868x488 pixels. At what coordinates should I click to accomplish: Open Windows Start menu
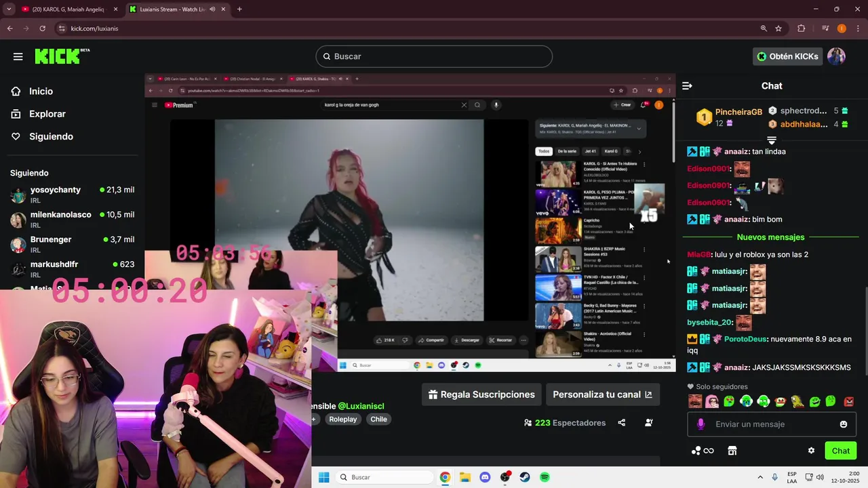click(x=324, y=478)
